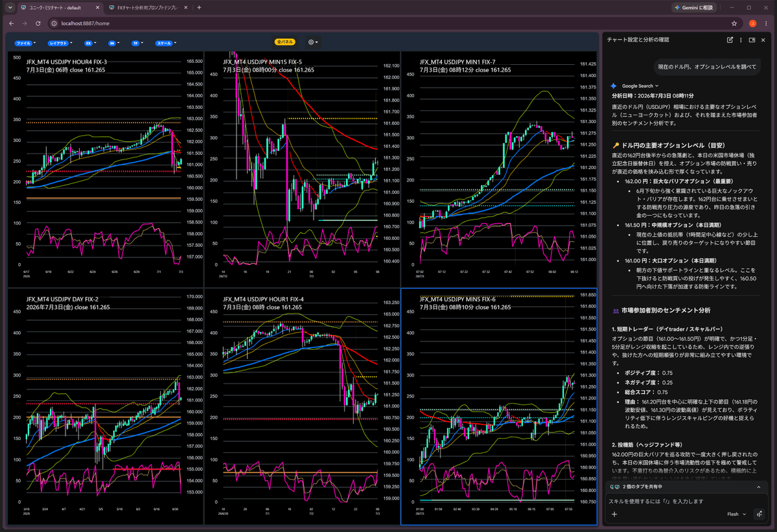Open Gemini panel more options menu
Screen dimensions: 777x532
pos(741,40)
